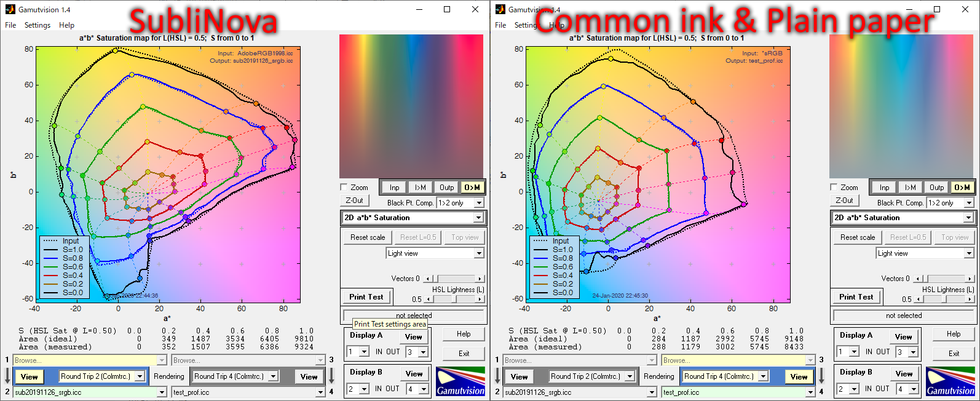Click Vectors slider left arrow in left window
Viewport: 980px width, 401px height.
(x=428, y=279)
